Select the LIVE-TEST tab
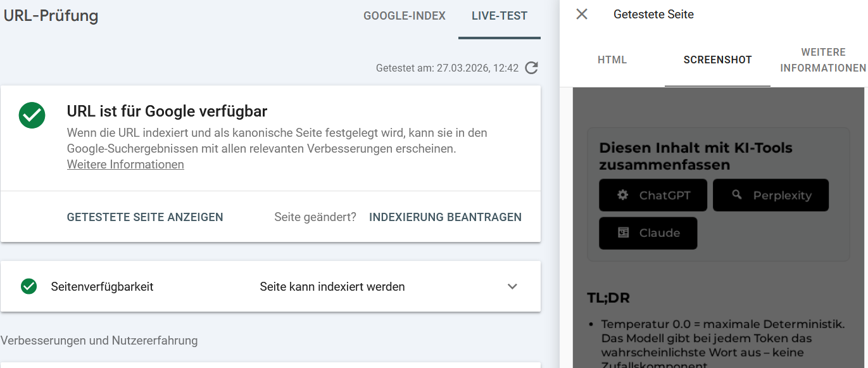The height and width of the screenshot is (368, 868). pos(499,16)
